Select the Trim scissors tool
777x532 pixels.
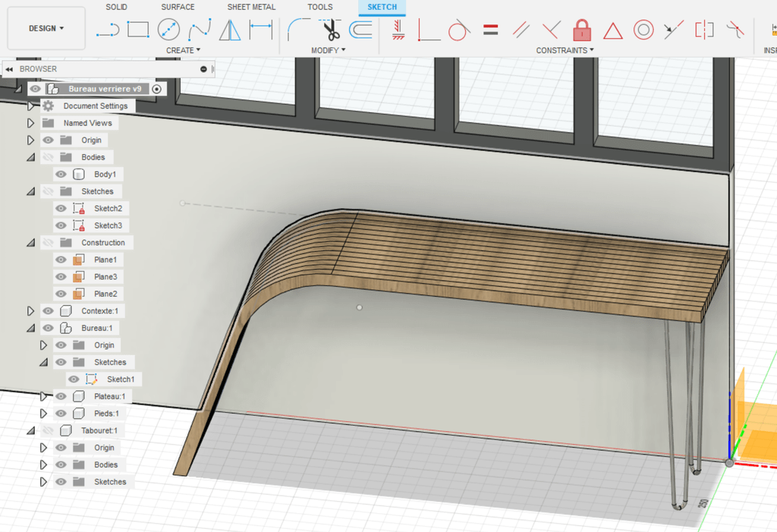click(x=330, y=30)
